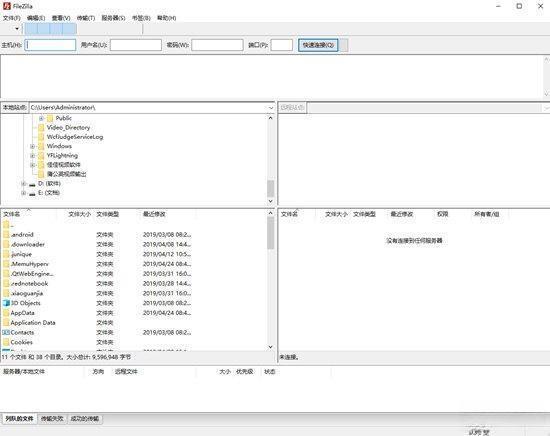Click the local tree scrollbar thumb
This screenshot has width=550, height=436.
270,189
